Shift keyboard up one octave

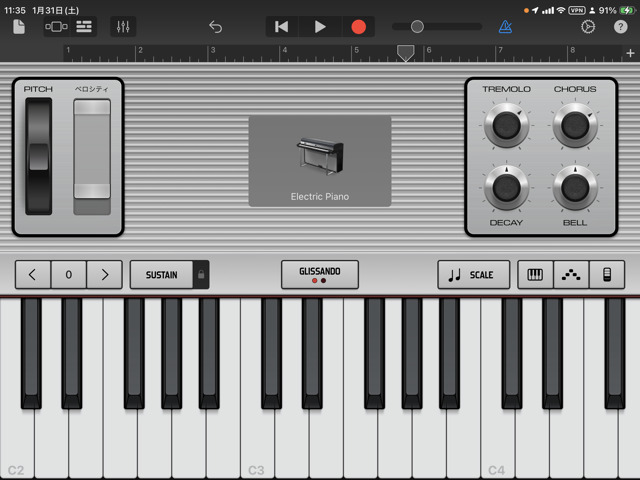pos(104,274)
